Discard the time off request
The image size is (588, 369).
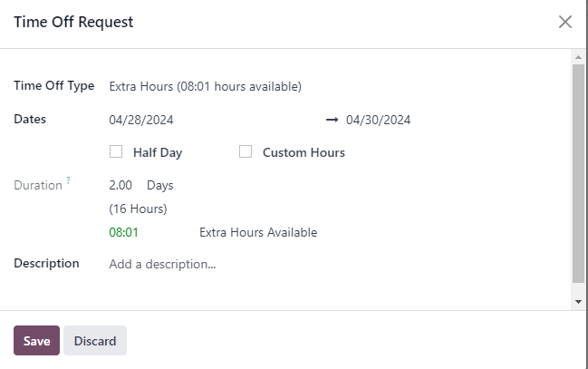[95, 341]
